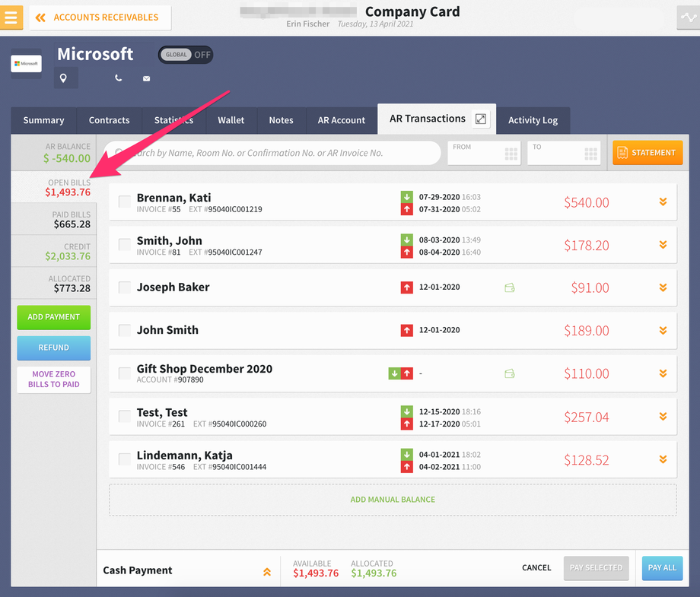Click the green arrival arrow on Smith, John
700x597 pixels.
[407, 240]
